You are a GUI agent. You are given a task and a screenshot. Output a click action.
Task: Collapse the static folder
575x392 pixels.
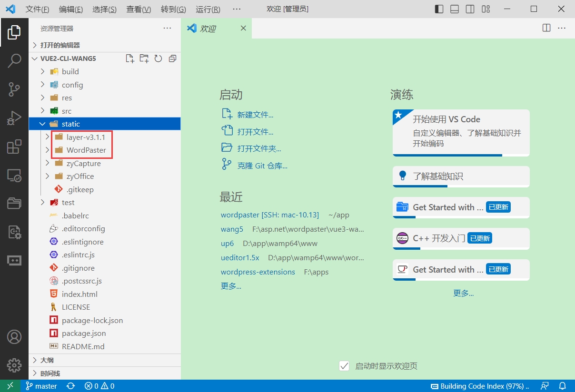pyautogui.click(x=70, y=124)
